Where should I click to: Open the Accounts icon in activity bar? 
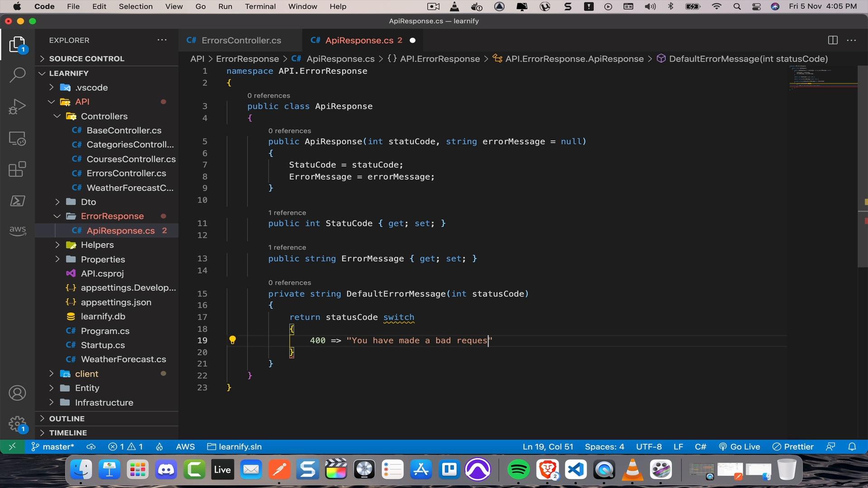point(18,393)
